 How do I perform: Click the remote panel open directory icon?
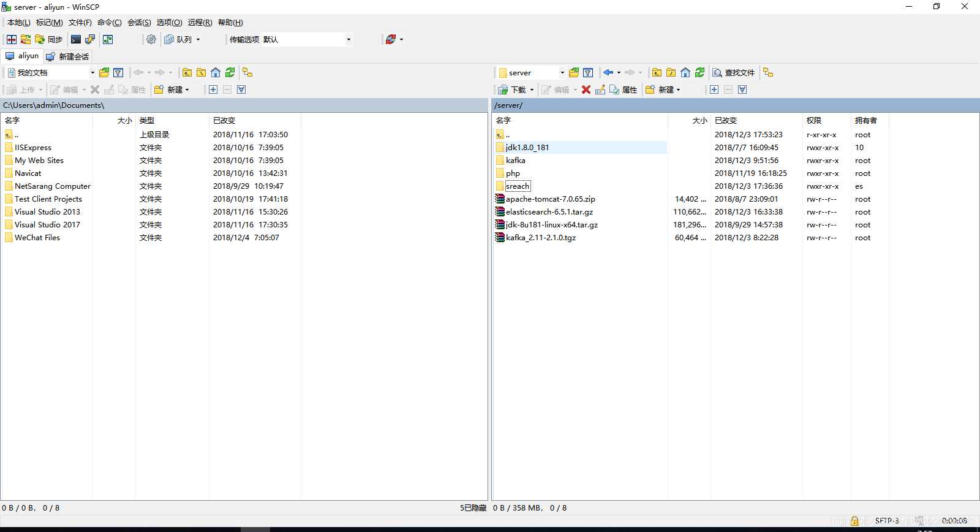click(x=574, y=72)
